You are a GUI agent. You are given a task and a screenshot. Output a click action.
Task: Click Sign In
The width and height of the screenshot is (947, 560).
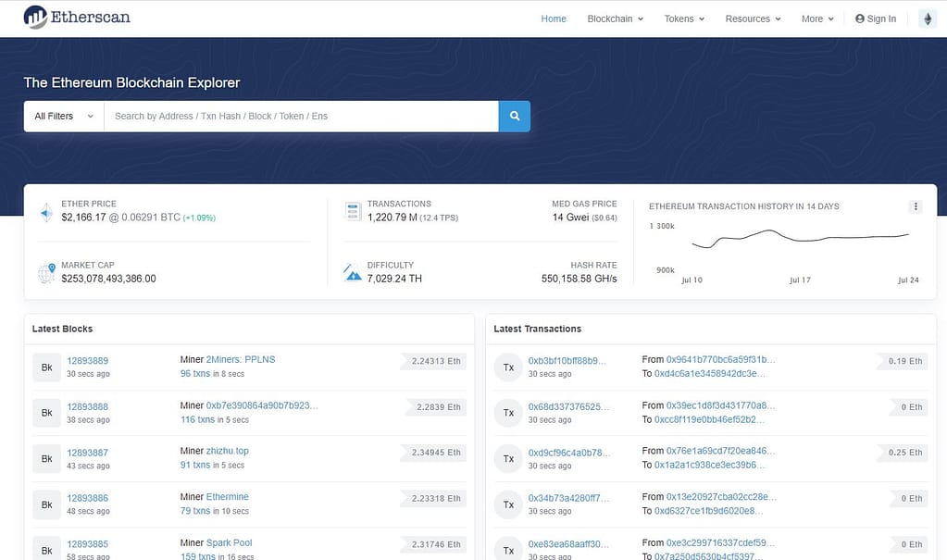876,19
